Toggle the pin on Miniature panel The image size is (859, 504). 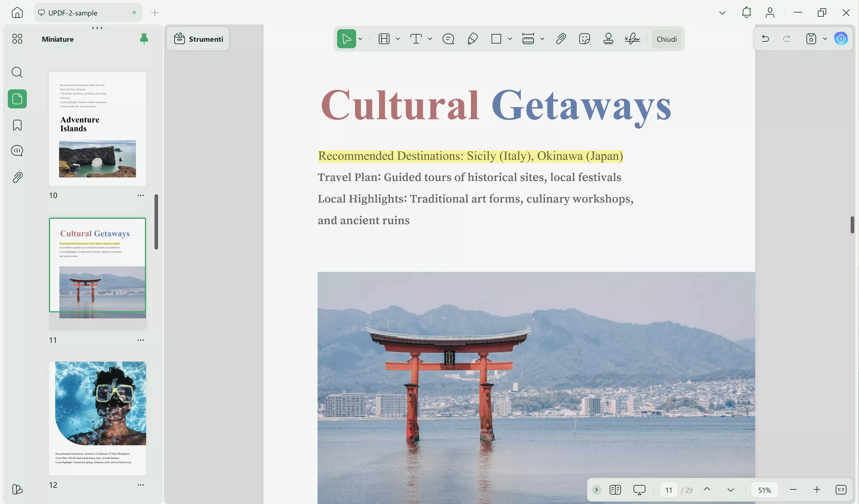[x=144, y=39]
